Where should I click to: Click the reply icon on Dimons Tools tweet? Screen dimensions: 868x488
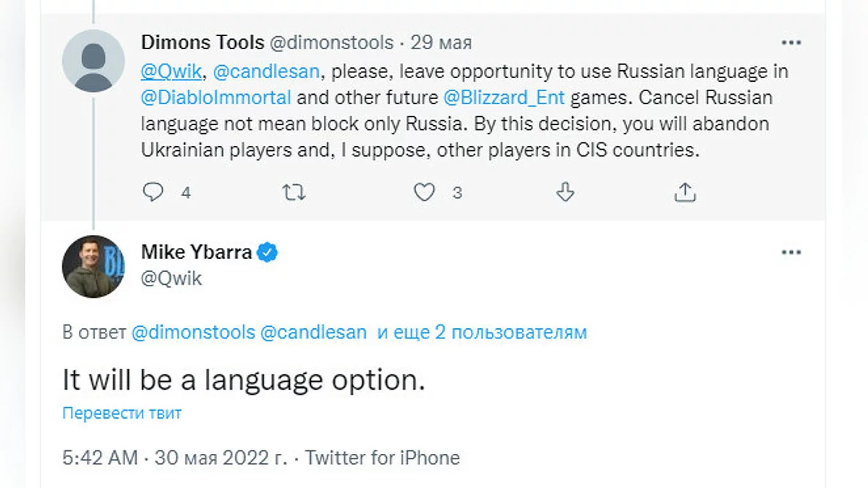[154, 192]
